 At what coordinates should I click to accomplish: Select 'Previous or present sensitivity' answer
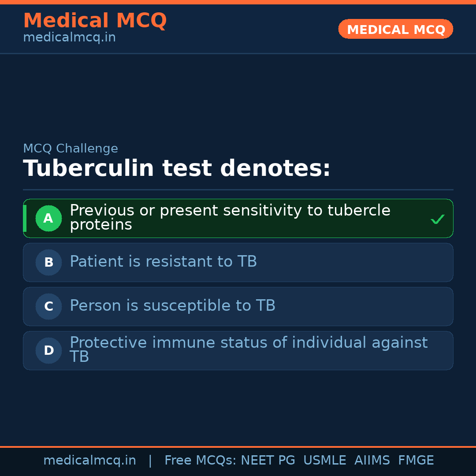[x=230, y=211]
